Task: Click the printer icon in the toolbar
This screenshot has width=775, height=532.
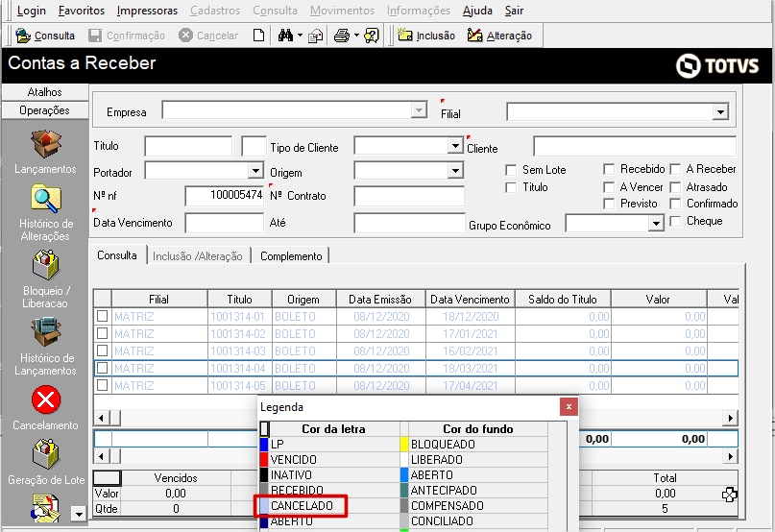Action: pyautogui.click(x=342, y=36)
